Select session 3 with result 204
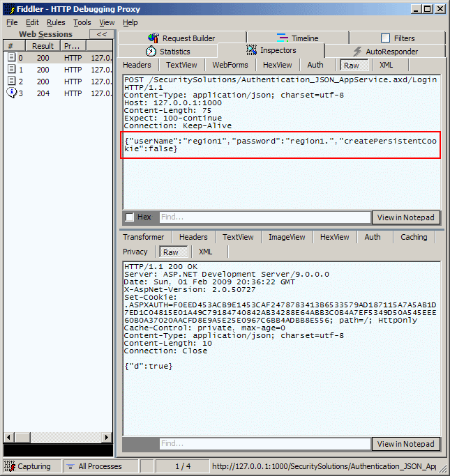The width and height of the screenshot is (450, 476). 59,93
